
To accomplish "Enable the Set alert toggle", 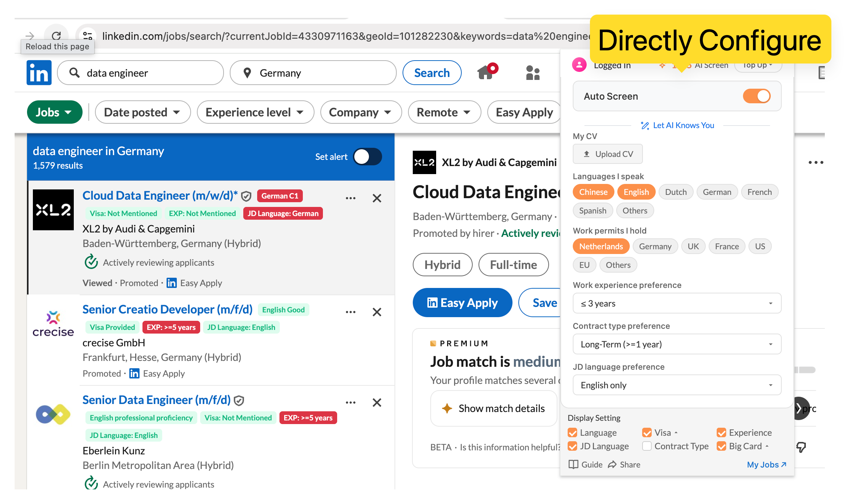I will (x=367, y=157).
